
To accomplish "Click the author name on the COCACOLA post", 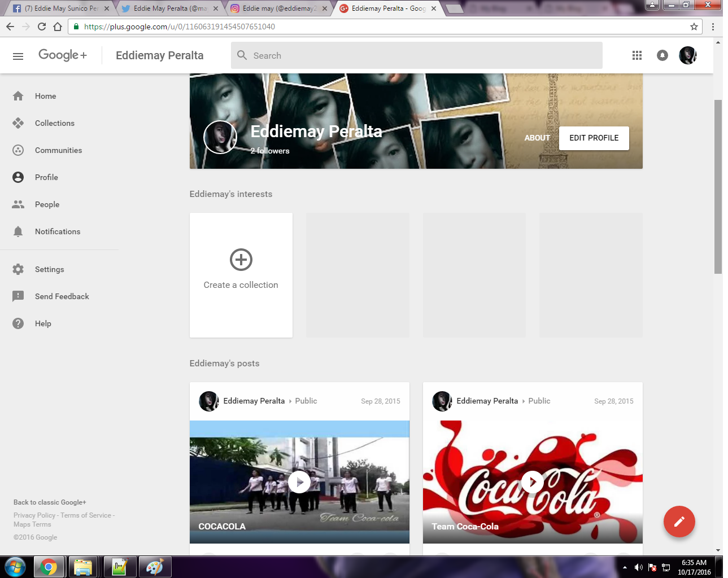I will 254,401.
